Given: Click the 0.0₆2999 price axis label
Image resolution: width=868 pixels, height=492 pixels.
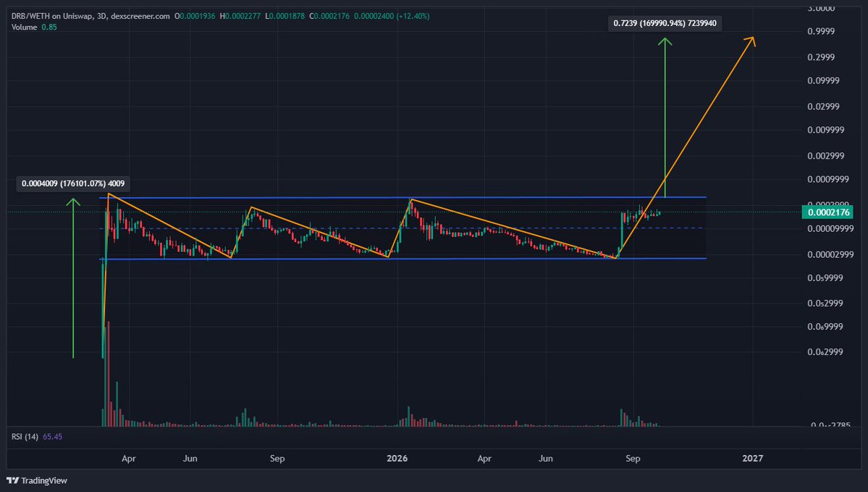Looking at the screenshot, I should (x=825, y=352).
